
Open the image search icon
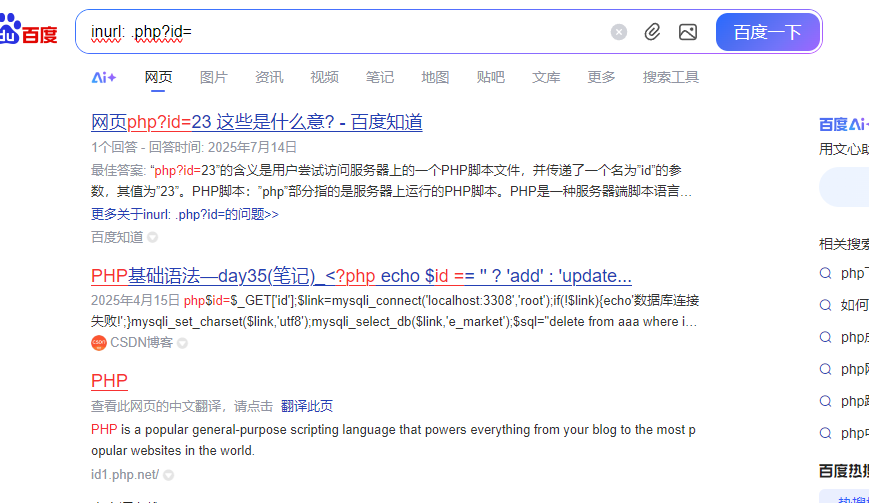[688, 32]
